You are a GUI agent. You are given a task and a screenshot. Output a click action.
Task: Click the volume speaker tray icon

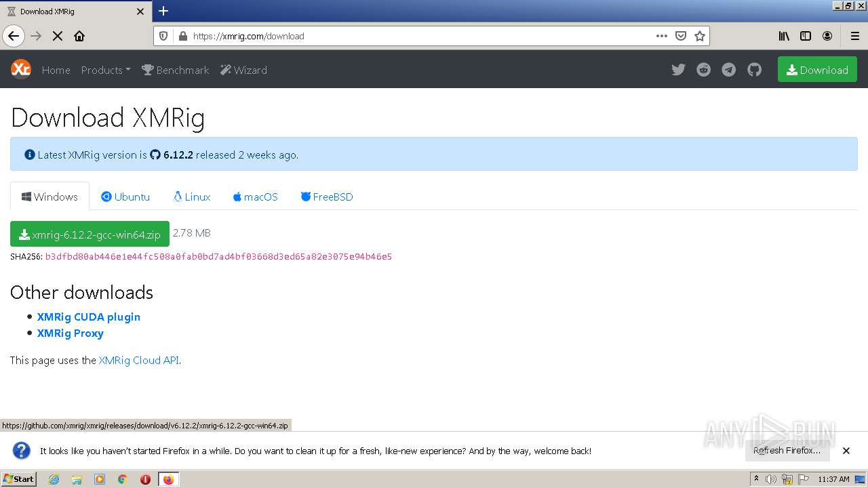771,479
